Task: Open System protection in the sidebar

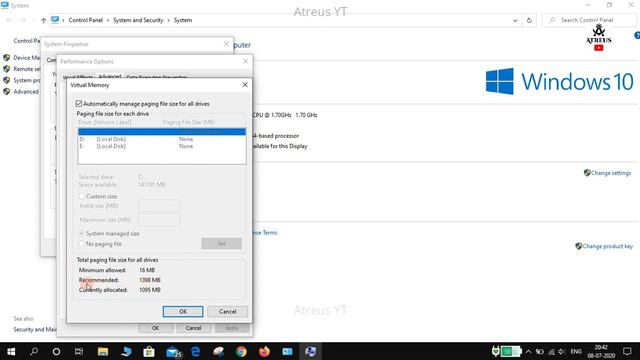Action: pos(27,80)
